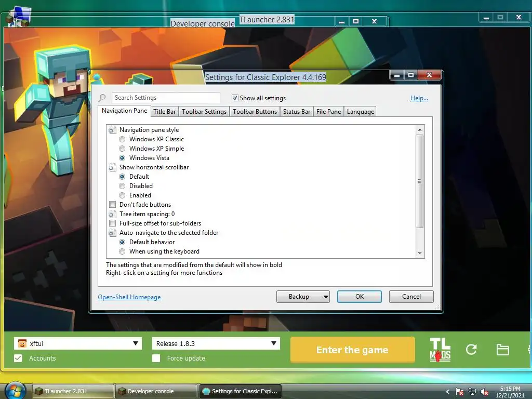Switch to the Toolbar Buttons tab
The height and width of the screenshot is (399, 532).
255,112
